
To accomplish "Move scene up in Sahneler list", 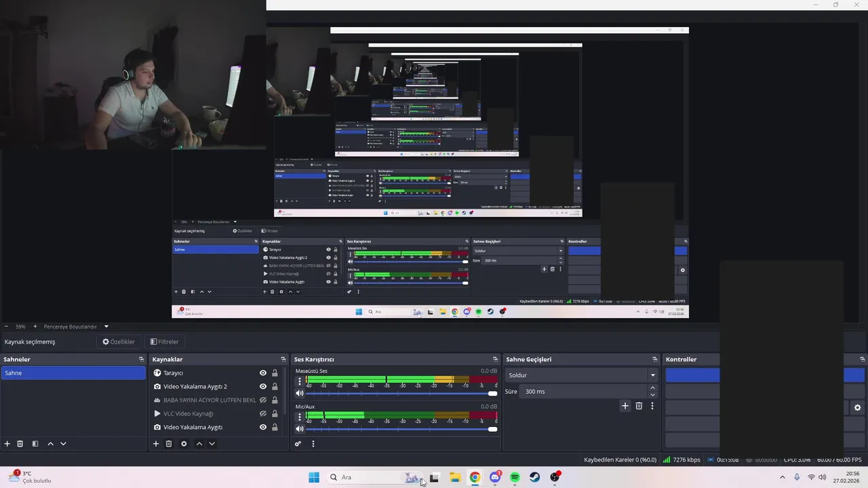I will click(50, 444).
